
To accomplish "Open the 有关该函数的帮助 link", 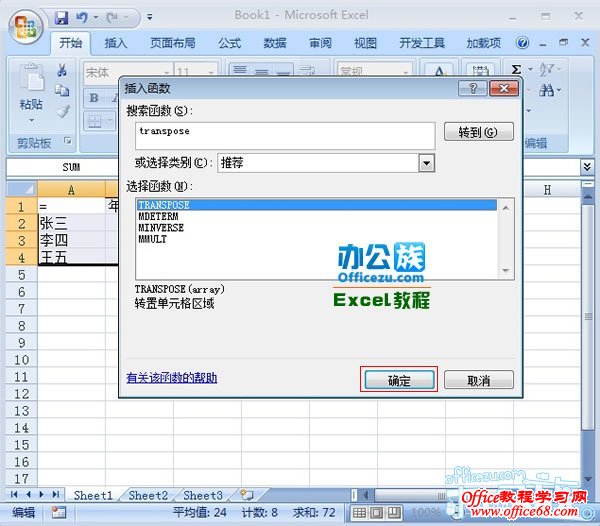I will pos(172,378).
